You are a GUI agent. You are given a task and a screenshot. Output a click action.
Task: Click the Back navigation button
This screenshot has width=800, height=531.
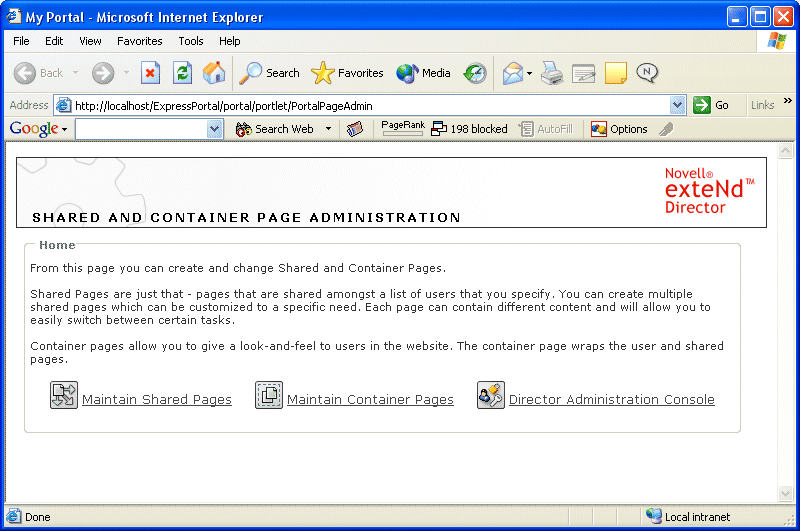[x=39, y=73]
